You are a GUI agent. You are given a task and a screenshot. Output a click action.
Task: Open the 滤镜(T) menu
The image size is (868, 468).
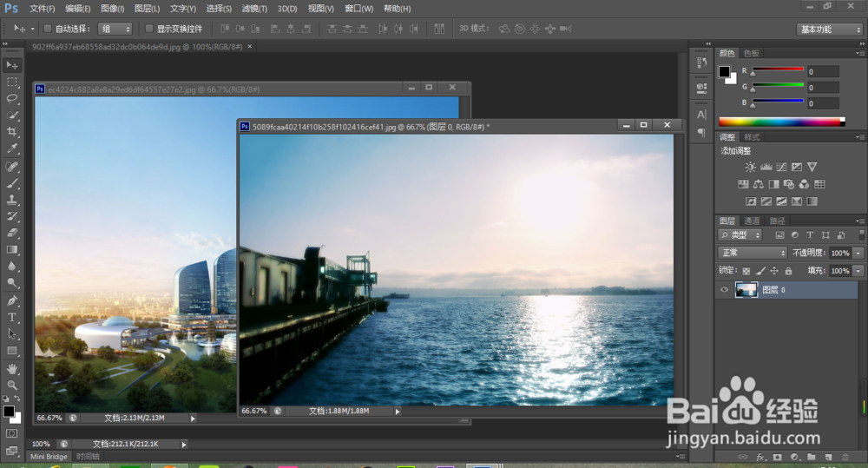254,9
